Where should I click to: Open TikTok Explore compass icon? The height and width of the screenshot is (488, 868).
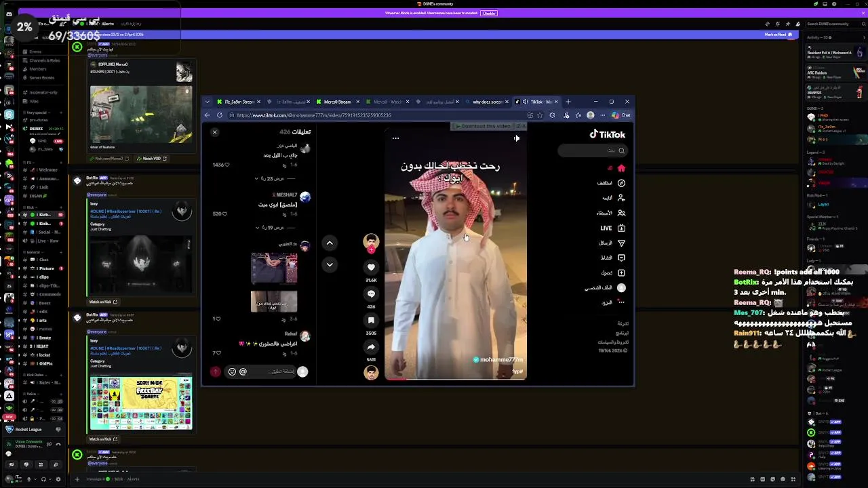621,183
